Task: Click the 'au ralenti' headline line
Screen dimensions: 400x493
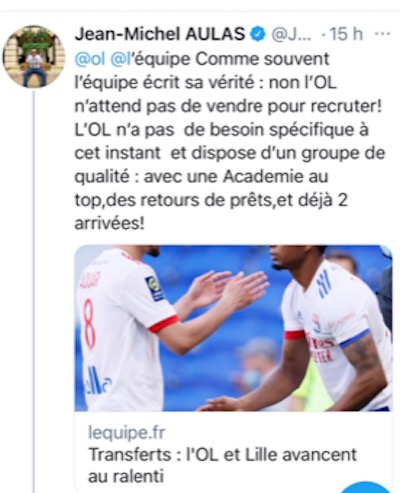Action: (126, 476)
